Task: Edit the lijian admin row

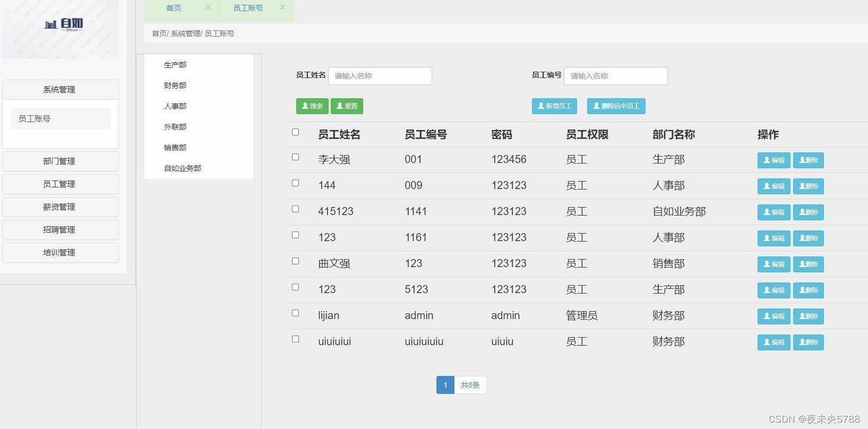Action: pos(774,316)
